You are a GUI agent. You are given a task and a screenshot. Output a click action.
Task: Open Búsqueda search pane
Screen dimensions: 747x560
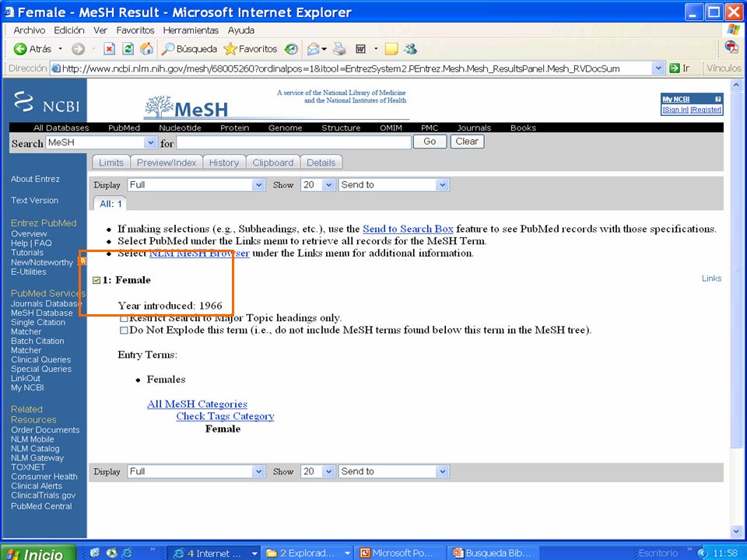point(189,48)
